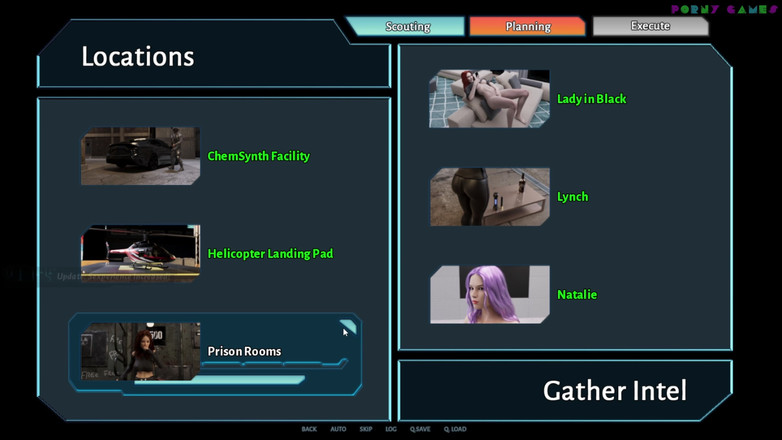Open the LOG from bottom menu
Image resolution: width=782 pixels, height=440 pixels.
(x=391, y=429)
